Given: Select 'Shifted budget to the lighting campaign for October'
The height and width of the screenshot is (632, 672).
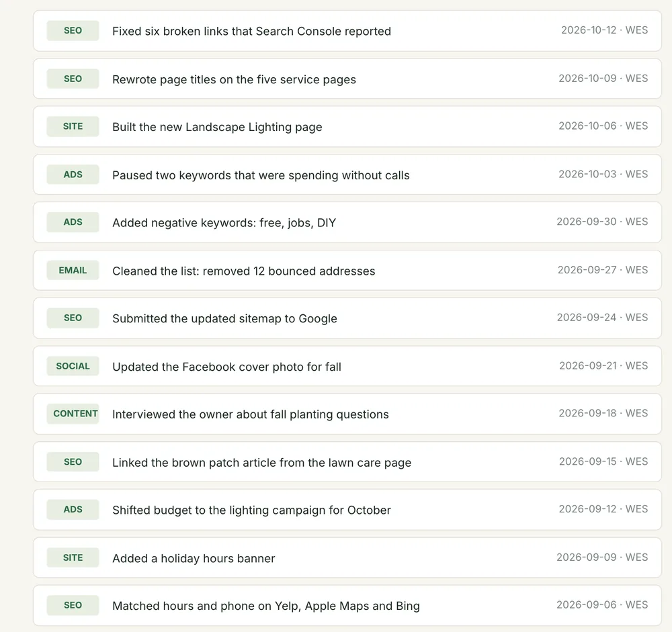Looking at the screenshot, I should pos(251,510).
